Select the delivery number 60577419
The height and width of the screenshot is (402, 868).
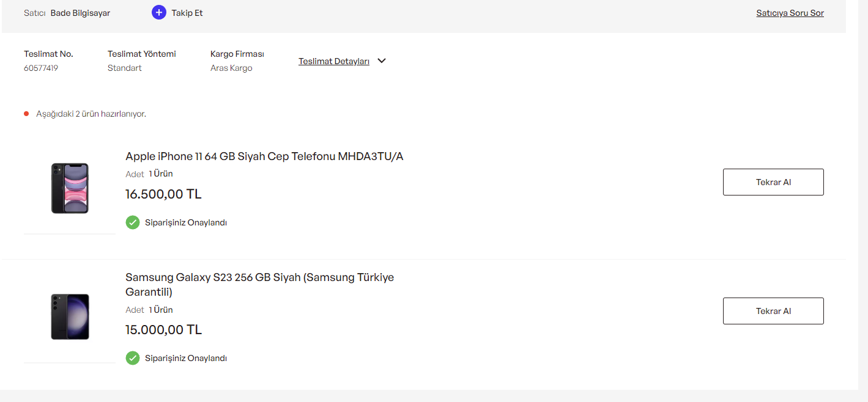pos(41,68)
